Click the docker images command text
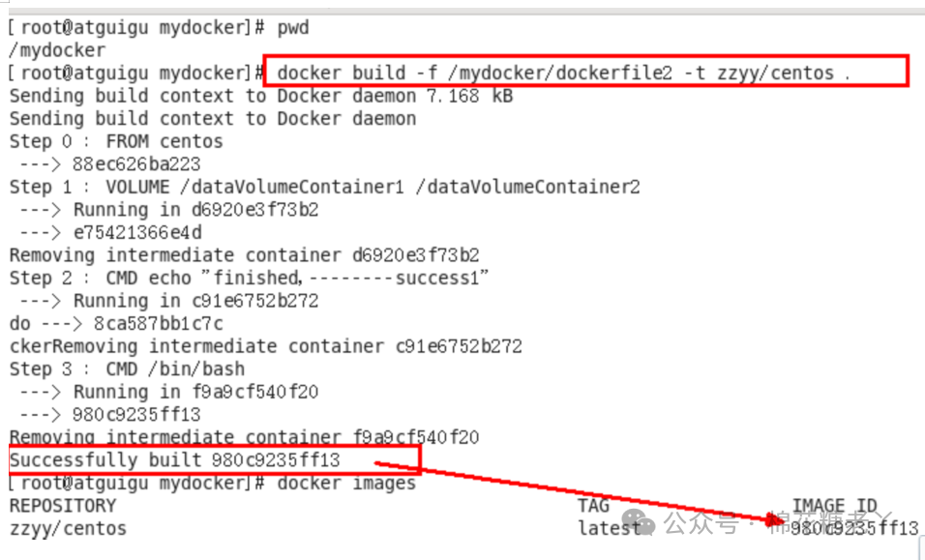The image size is (925, 560). pos(346,484)
